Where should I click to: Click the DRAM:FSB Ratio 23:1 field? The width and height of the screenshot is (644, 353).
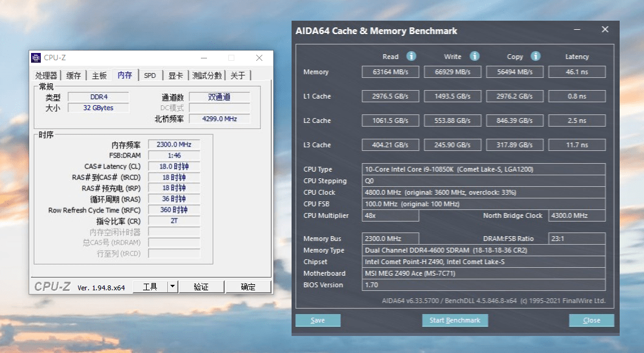click(577, 239)
